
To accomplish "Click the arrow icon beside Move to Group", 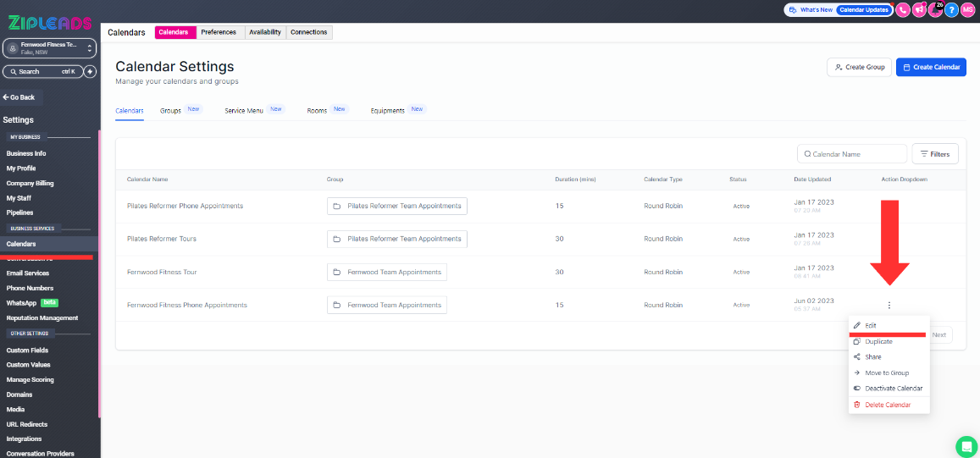I will tap(857, 372).
